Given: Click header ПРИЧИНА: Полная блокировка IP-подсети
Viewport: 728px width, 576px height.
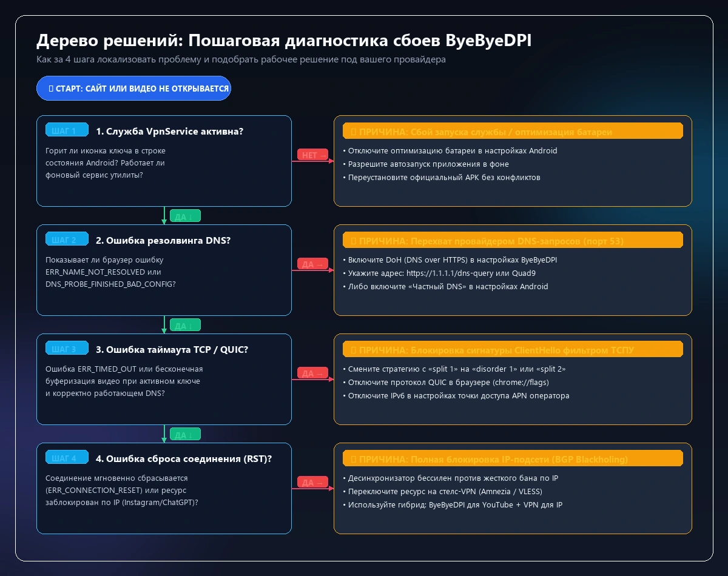Looking at the screenshot, I should point(513,459).
